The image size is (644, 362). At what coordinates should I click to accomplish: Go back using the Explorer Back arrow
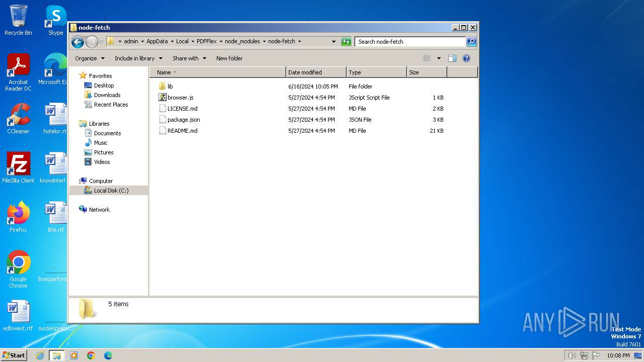tap(77, 42)
